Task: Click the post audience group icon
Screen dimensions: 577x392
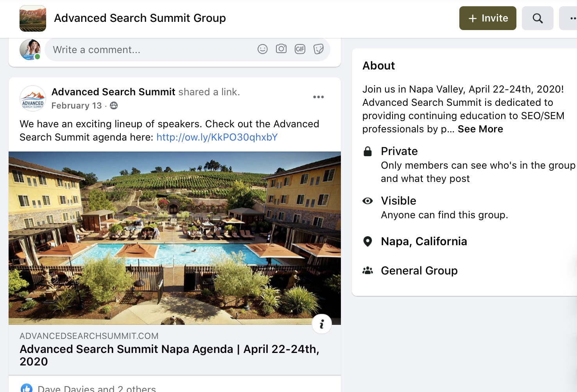Action: coord(114,105)
